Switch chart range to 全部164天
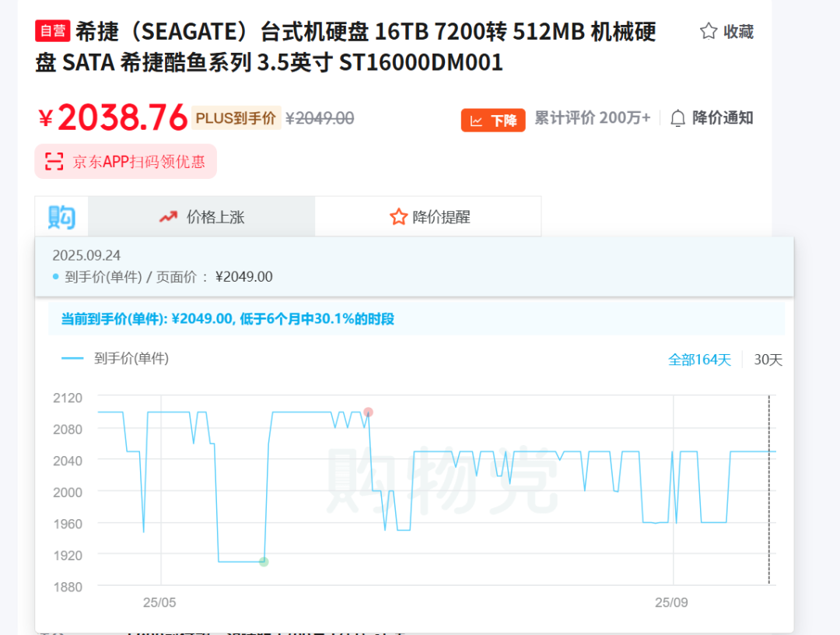This screenshot has height=635, width=840. (699, 360)
